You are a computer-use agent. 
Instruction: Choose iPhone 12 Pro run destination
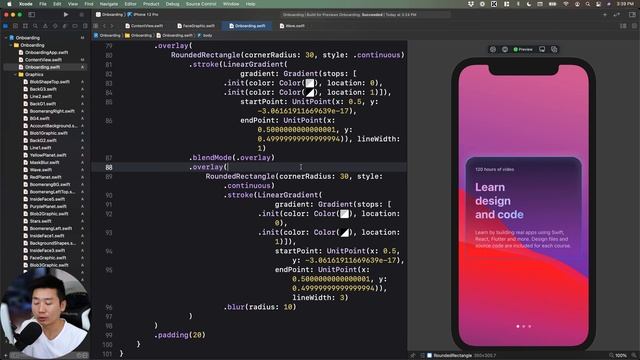(143, 15)
